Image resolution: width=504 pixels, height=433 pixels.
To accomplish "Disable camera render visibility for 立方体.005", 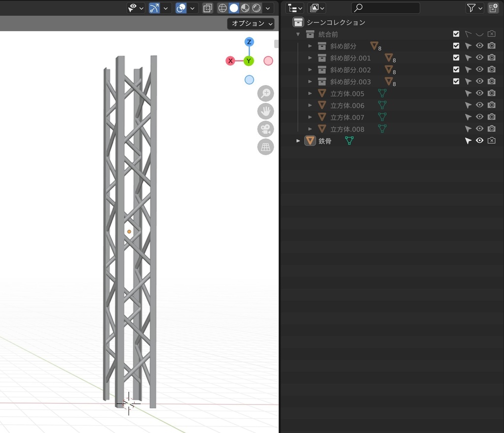I will tap(491, 93).
